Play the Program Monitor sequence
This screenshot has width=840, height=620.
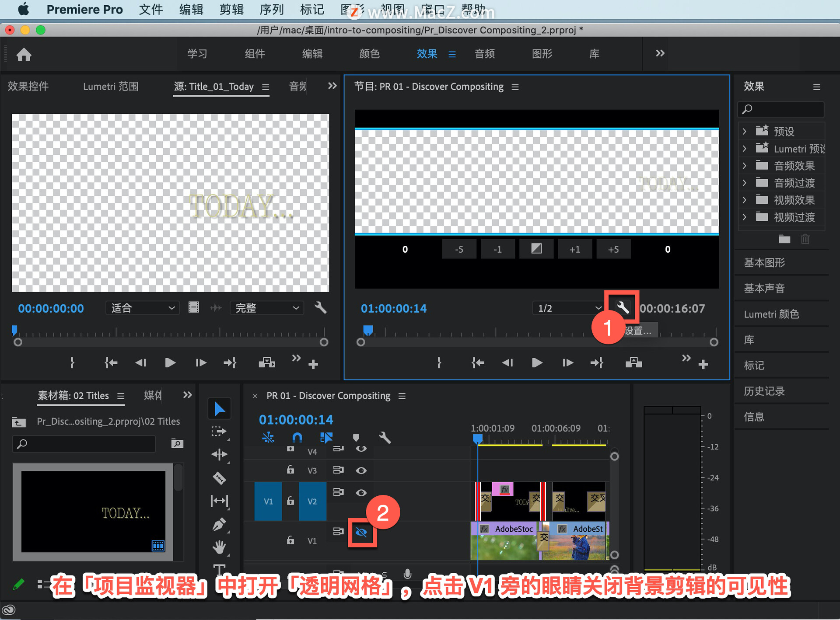tap(537, 362)
